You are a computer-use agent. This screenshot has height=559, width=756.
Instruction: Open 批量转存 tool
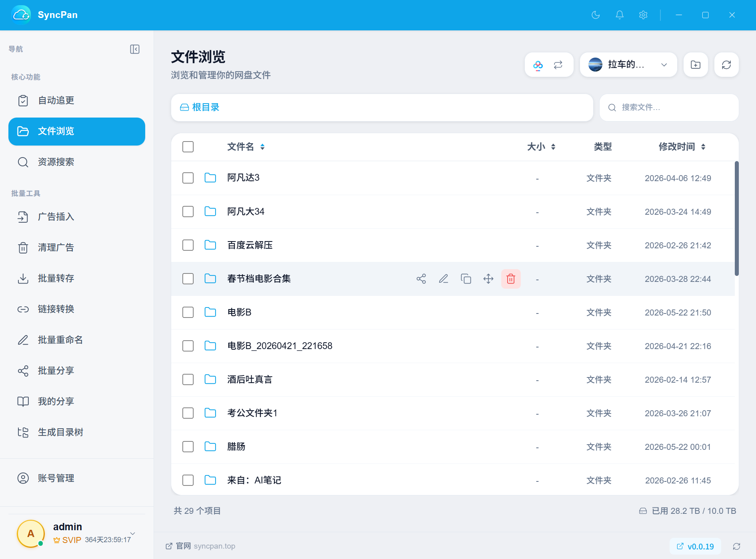pyautogui.click(x=77, y=279)
